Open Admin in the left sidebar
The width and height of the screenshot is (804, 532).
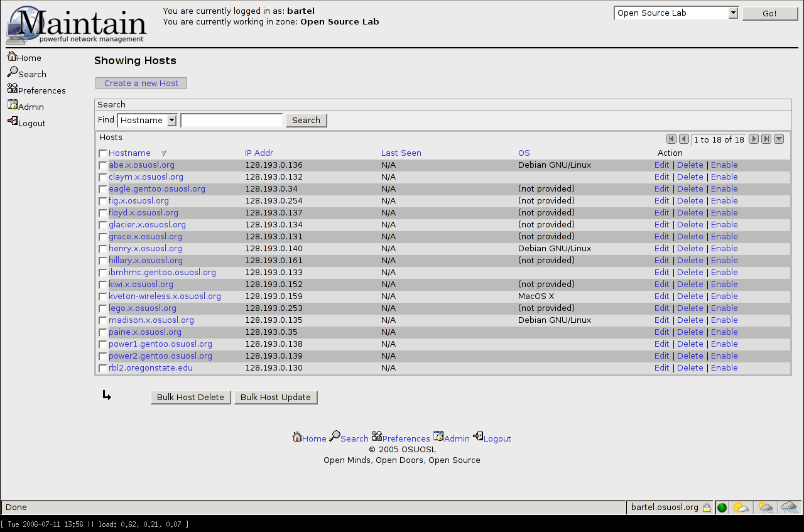coord(26,107)
